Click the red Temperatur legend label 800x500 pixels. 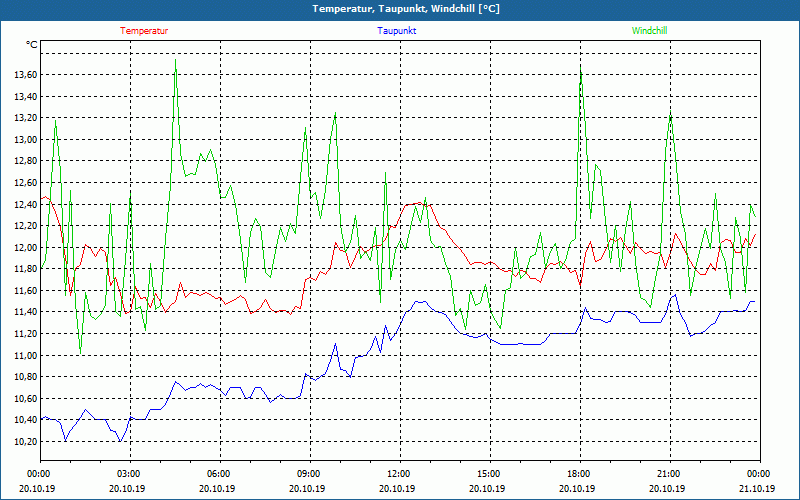coord(144,31)
